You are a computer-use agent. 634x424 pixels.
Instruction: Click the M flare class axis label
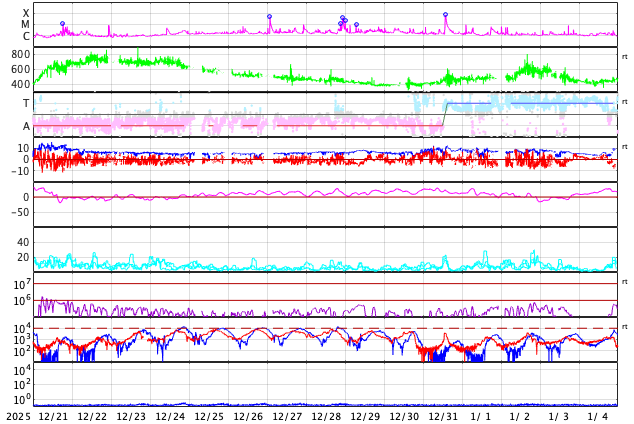click(26, 24)
